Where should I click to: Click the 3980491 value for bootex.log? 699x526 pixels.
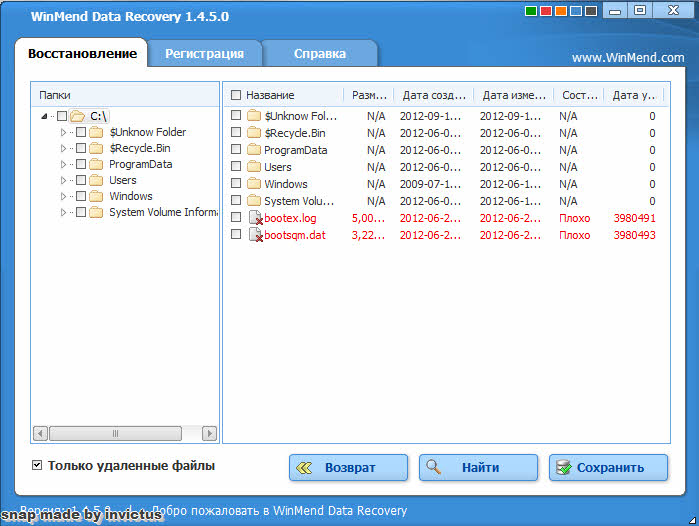[x=634, y=218]
